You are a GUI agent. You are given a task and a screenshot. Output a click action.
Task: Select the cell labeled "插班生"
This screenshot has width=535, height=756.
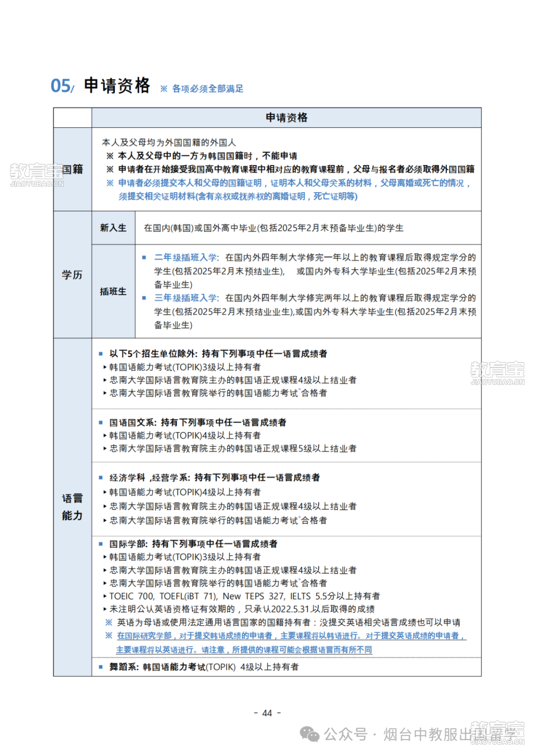click(113, 291)
